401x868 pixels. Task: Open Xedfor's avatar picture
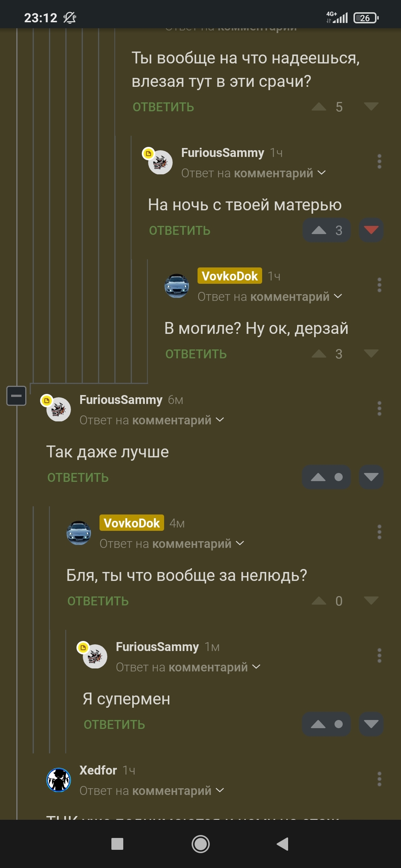click(x=59, y=780)
